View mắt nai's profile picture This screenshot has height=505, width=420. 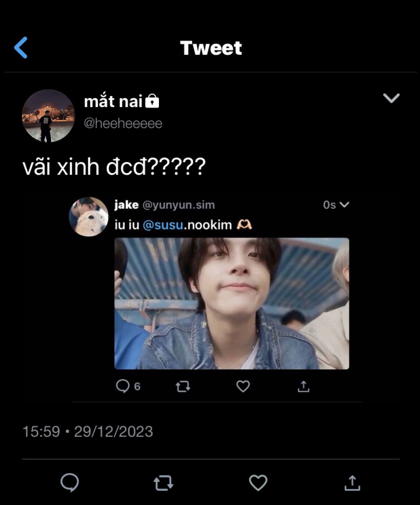[x=48, y=116]
